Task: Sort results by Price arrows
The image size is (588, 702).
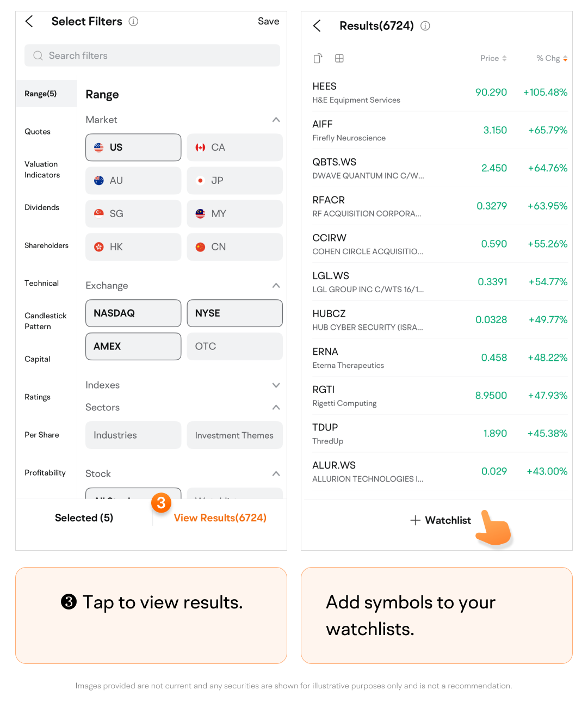Action: (504, 58)
